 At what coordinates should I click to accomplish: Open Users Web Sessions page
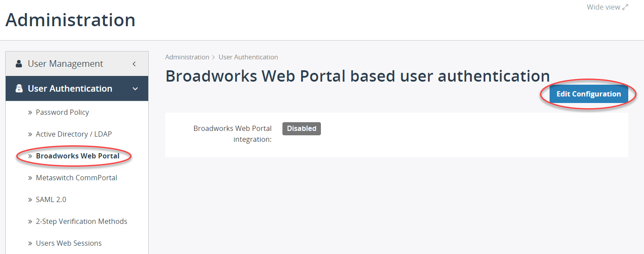click(x=69, y=243)
